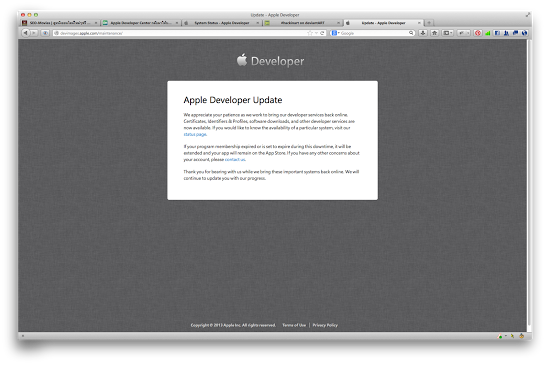Open a new tab with the plus button

pos(429,23)
